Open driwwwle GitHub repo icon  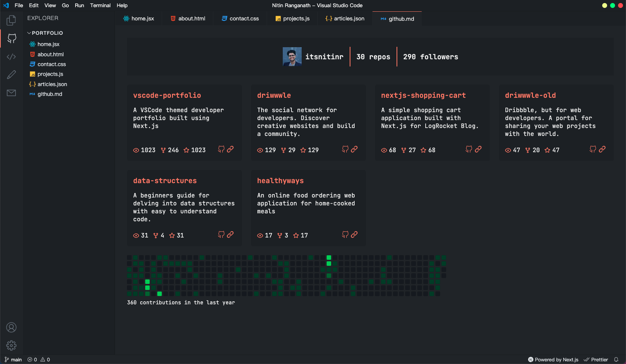(345, 149)
